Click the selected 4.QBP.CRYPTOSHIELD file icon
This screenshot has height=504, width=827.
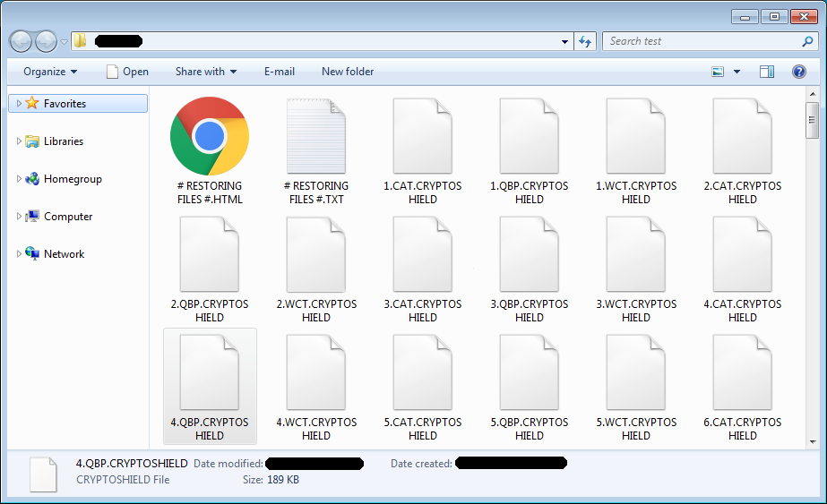coord(210,372)
